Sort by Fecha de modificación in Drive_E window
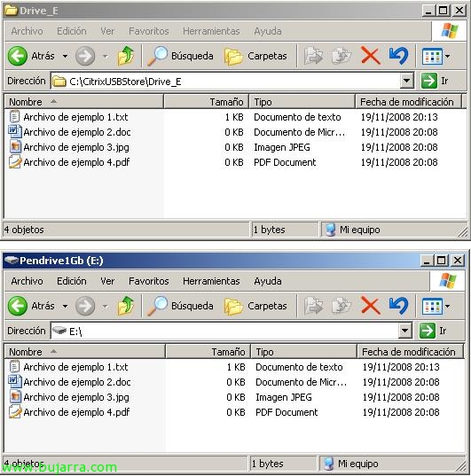The height and width of the screenshot is (476, 471). coord(408,102)
